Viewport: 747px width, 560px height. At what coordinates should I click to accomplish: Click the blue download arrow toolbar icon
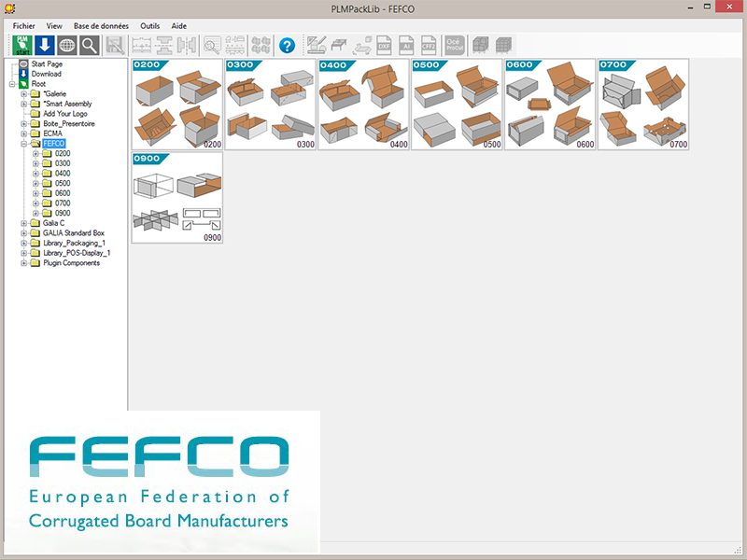[45, 45]
